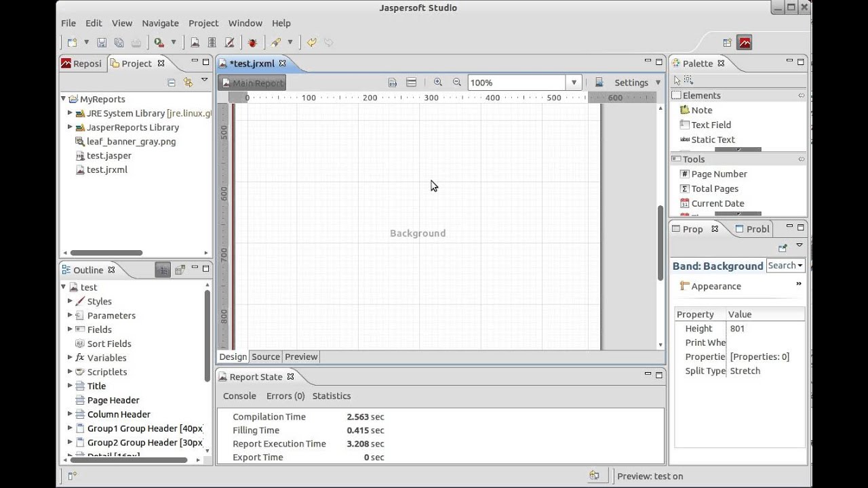This screenshot has width=868, height=488.
Task: Collapse the MyReports project node
Action: pos(64,99)
